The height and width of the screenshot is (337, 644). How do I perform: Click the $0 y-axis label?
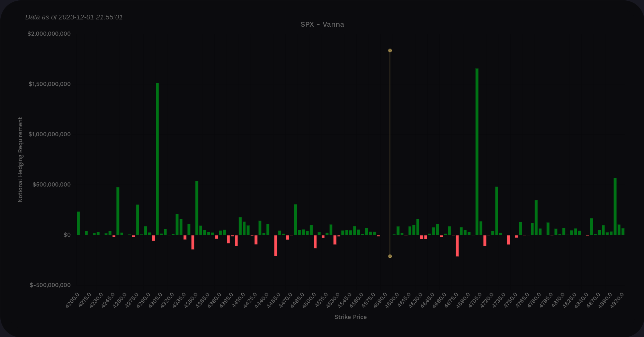point(67,235)
